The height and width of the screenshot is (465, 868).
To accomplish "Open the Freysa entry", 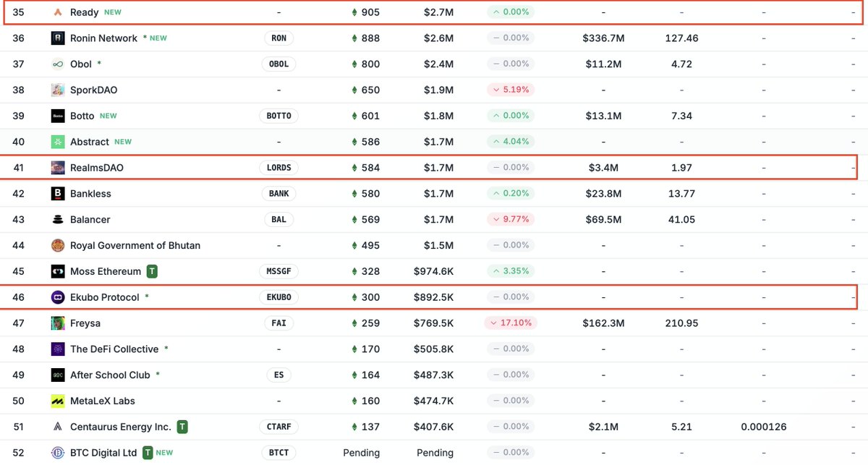I will click(x=85, y=323).
